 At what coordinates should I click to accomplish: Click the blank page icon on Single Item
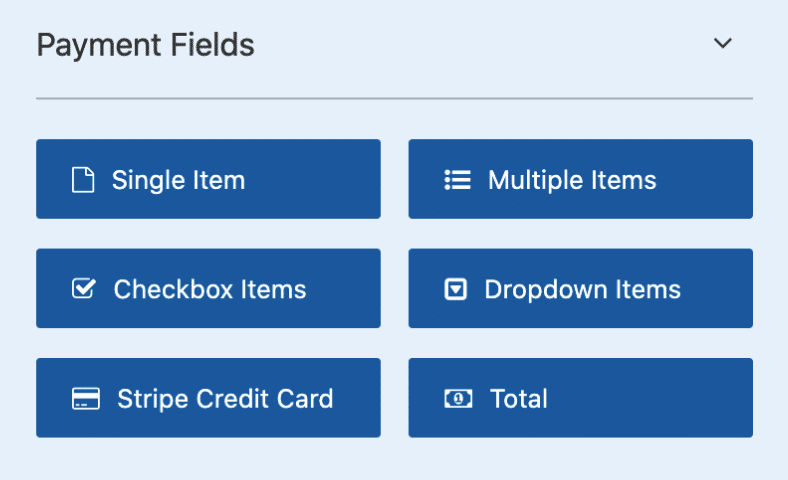83,180
